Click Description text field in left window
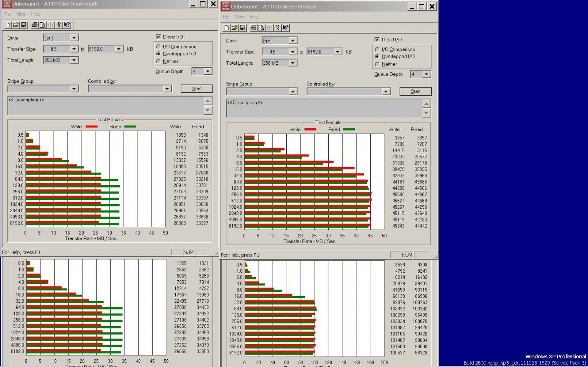The image size is (588, 367). [x=105, y=105]
